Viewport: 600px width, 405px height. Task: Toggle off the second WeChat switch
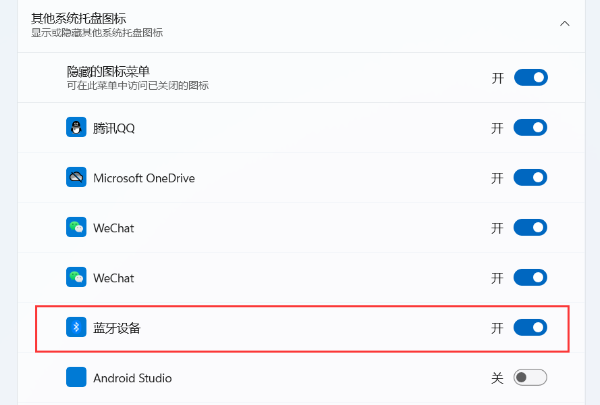pos(530,277)
